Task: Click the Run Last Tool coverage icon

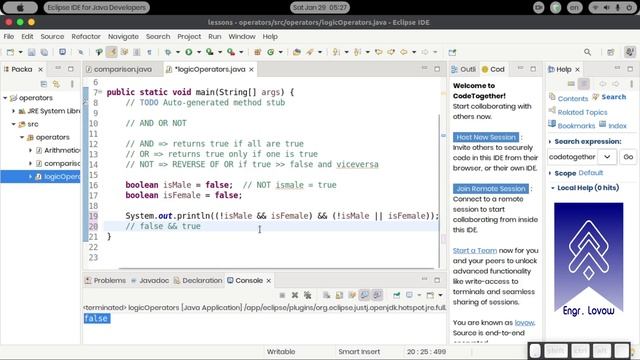Action: [x=209, y=52]
